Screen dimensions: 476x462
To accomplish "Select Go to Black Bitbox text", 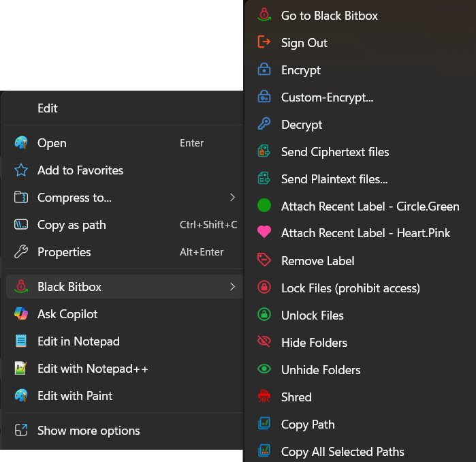I will point(330,16).
